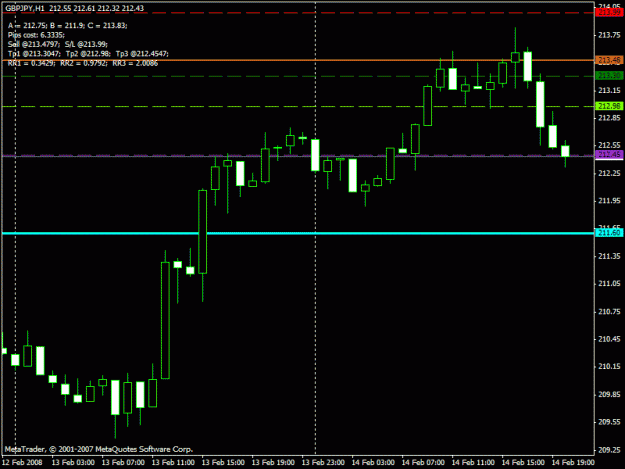Click the 210.45 price scale value
This screenshot has width=625, height=469.
point(609,339)
